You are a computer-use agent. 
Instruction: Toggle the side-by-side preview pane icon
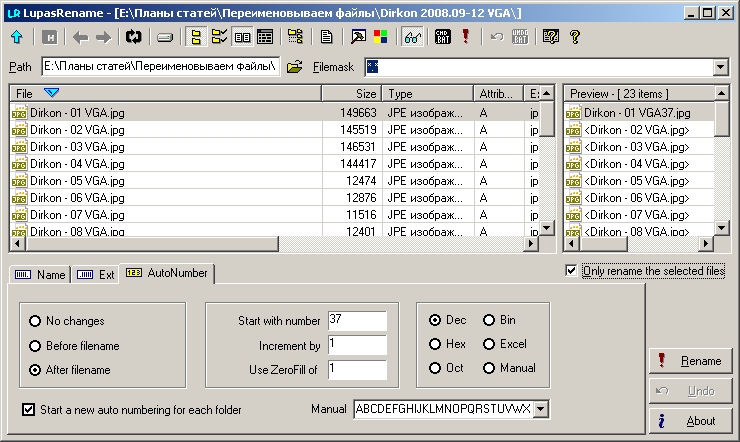click(x=243, y=37)
